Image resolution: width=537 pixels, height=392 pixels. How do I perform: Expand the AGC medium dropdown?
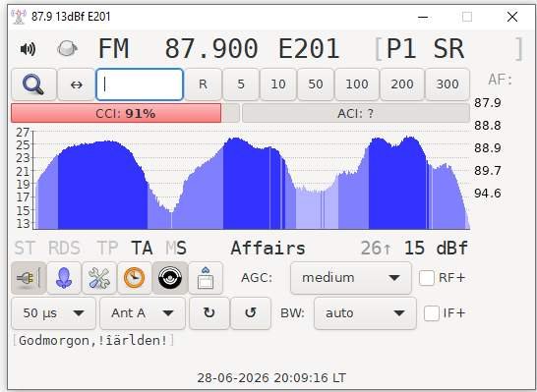pos(351,278)
